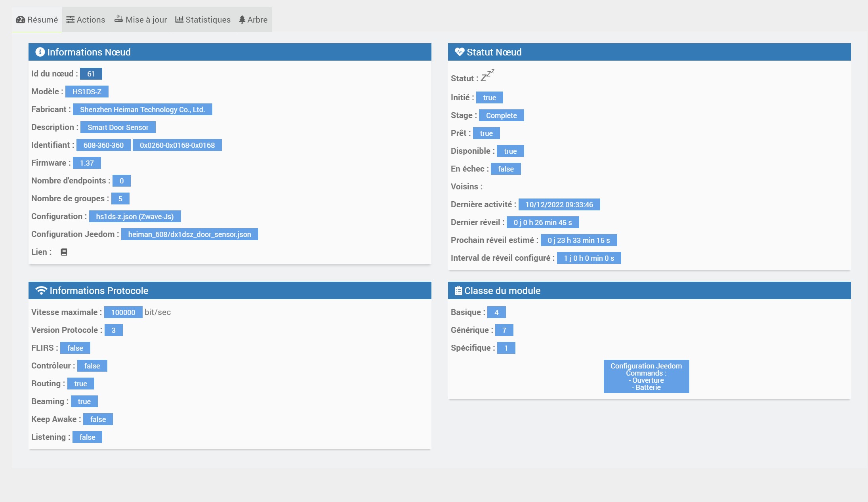
Task: Open the Actions tab
Action: pyautogui.click(x=86, y=19)
